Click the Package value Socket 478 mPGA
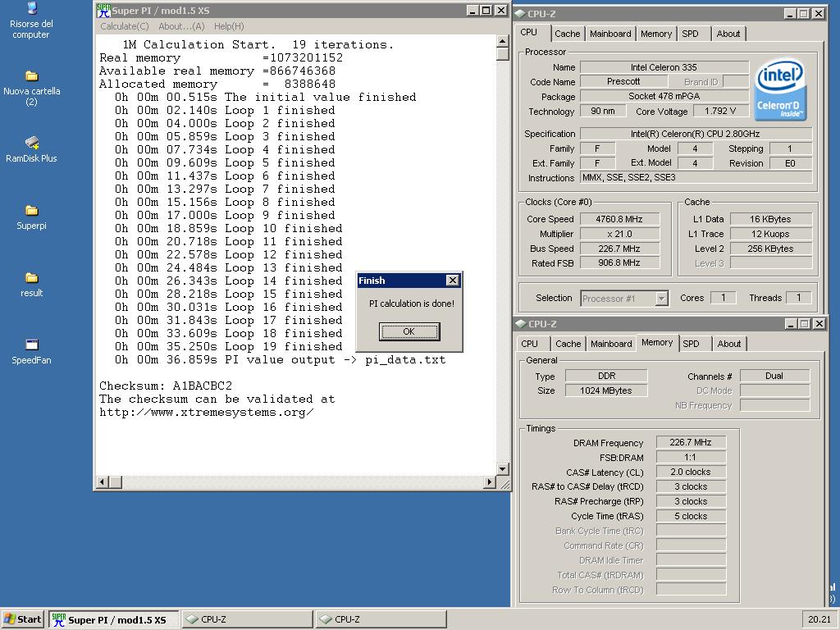Screen dimensions: 840x630 coord(664,97)
